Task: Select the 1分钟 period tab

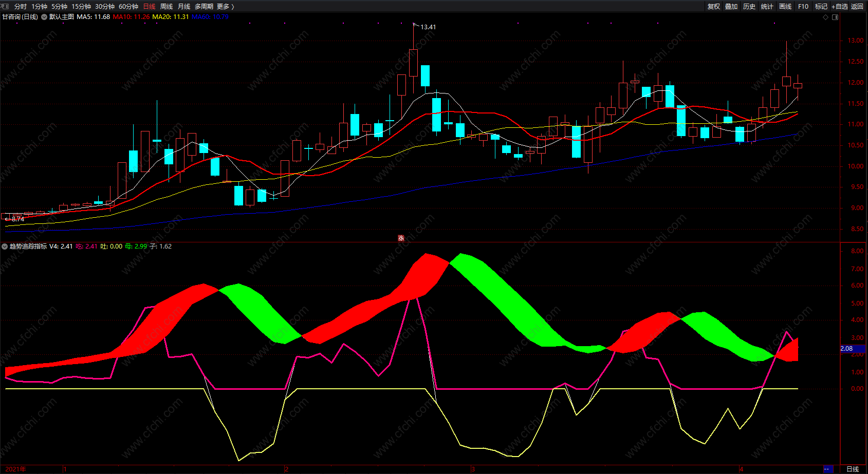Action: pyautogui.click(x=39, y=7)
